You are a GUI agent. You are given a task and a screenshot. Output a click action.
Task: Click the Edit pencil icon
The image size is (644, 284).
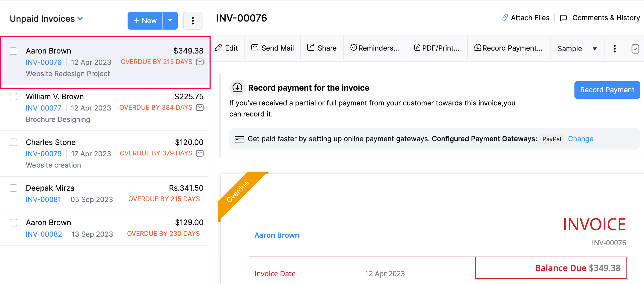219,48
